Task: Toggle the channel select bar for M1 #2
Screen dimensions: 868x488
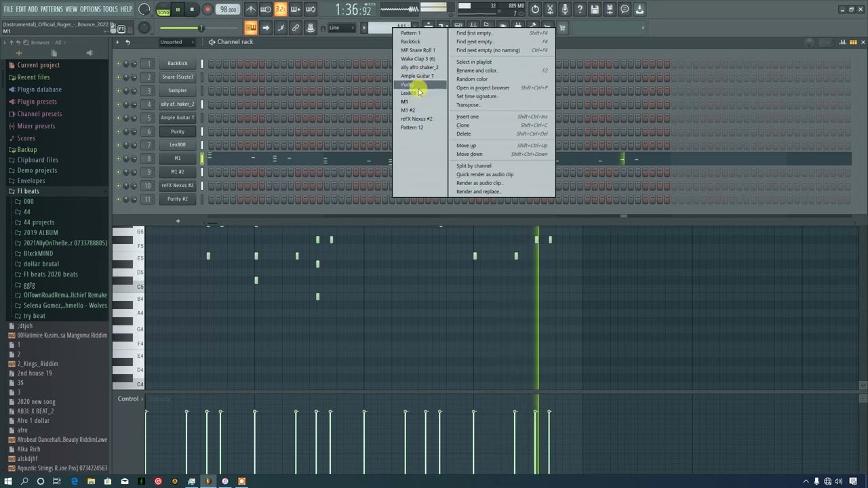Action: click(x=201, y=172)
